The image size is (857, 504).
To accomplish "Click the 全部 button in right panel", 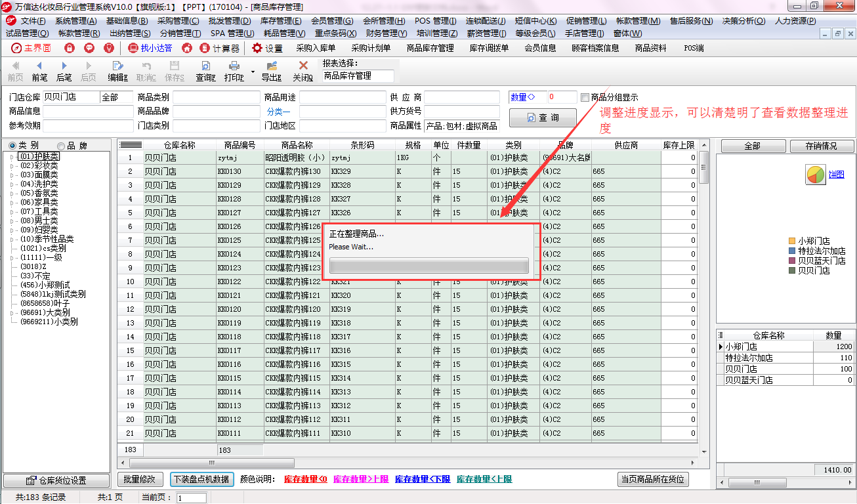I will (752, 146).
